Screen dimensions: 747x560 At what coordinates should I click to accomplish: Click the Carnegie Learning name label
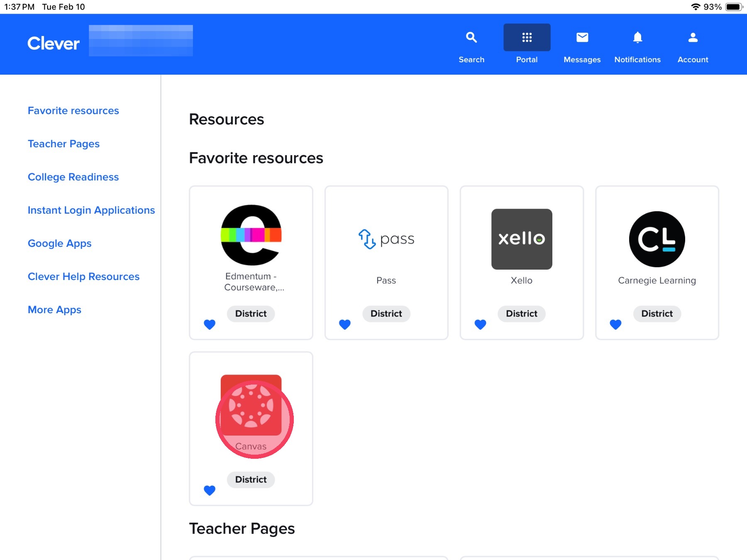[x=657, y=280]
